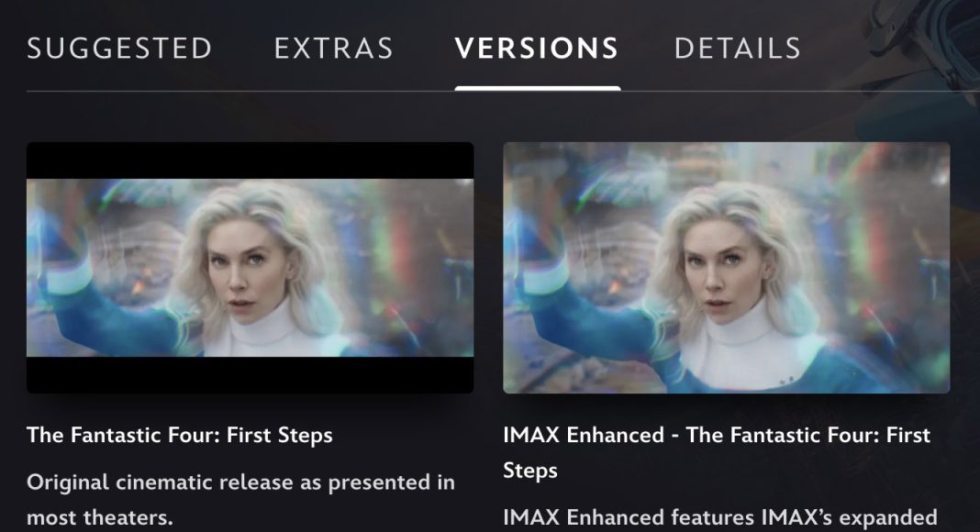Click the word "Steps" under the IMAX title
This screenshot has height=532, width=980.
point(530,471)
